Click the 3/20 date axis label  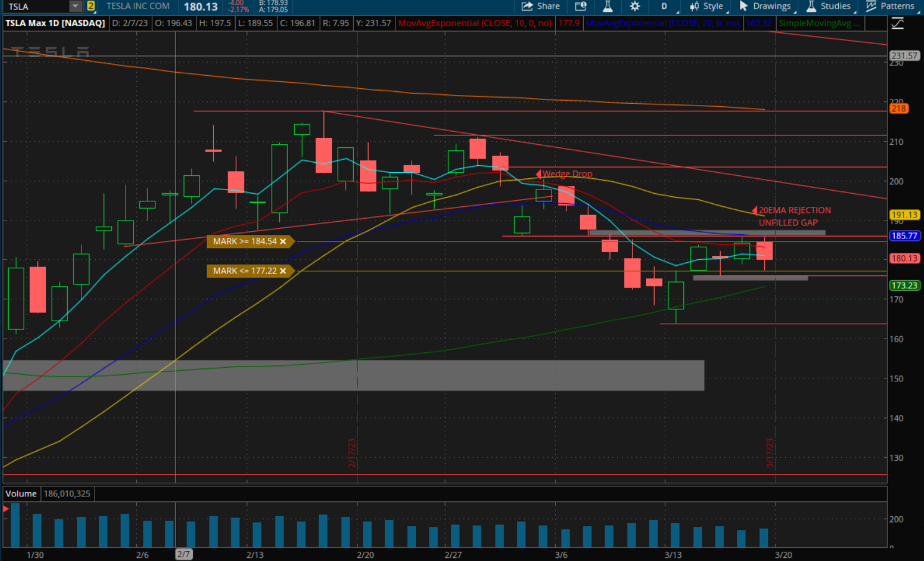[783, 555]
